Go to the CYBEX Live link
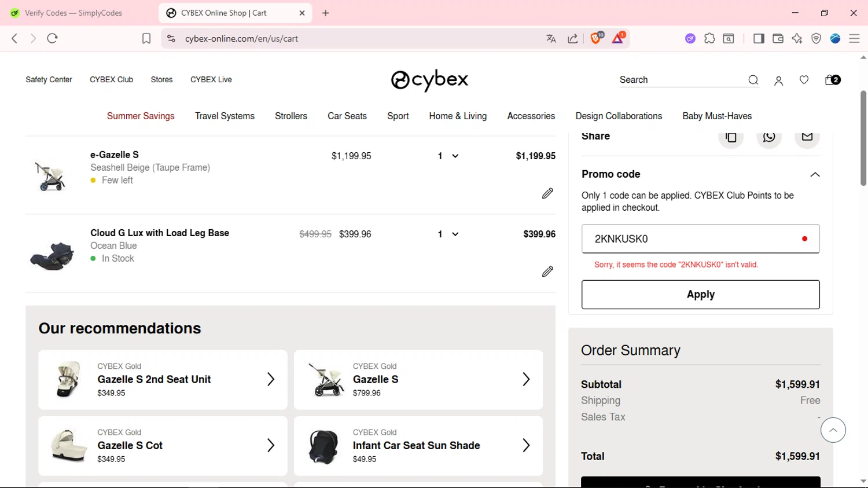The height and width of the screenshot is (488, 868). click(x=211, y=80)
